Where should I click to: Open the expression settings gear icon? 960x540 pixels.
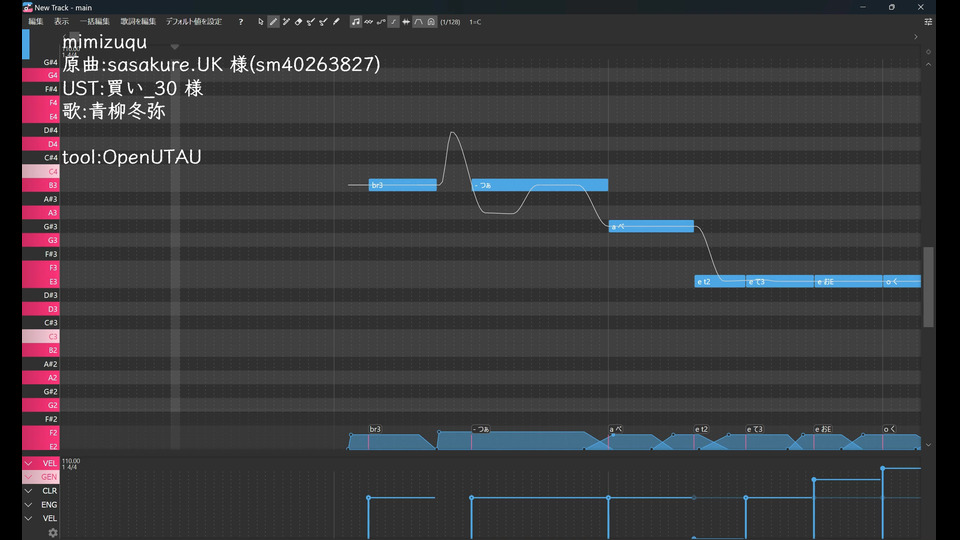[53, 533]
